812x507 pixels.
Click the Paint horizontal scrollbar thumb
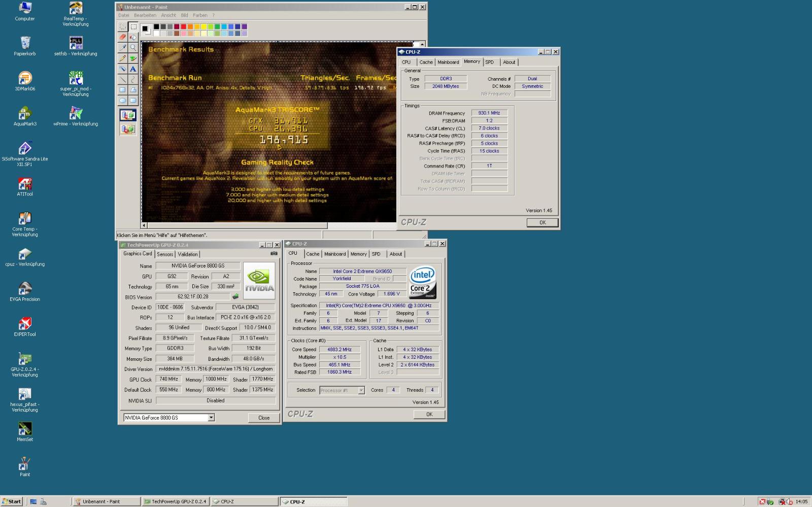237,225
